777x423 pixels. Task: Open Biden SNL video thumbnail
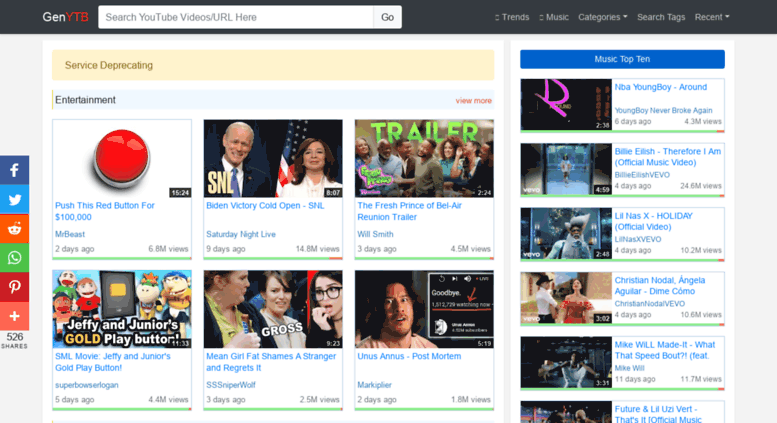[x=273, y=159]
